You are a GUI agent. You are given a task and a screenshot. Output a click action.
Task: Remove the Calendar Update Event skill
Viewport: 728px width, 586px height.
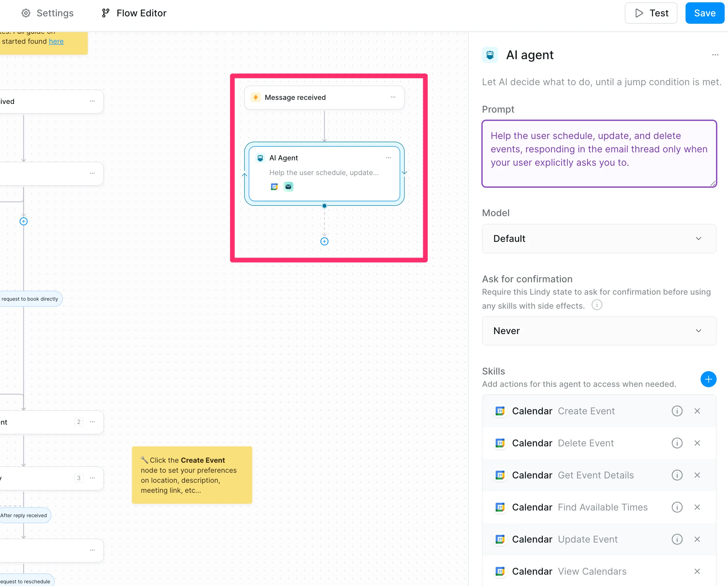(x=697, y=539)
